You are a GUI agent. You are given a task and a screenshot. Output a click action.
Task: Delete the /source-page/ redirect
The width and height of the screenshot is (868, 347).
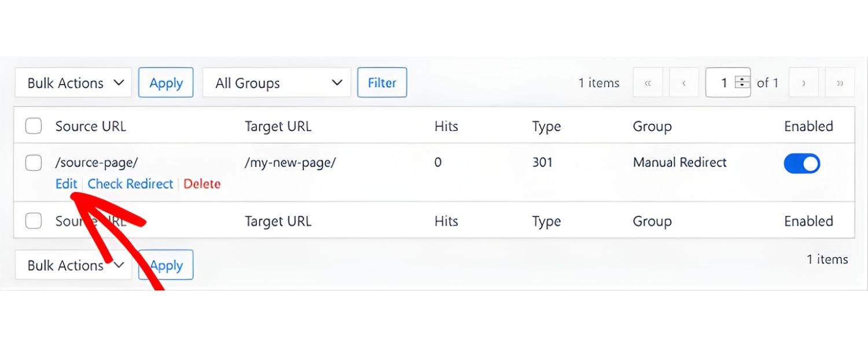click(202, 184)
